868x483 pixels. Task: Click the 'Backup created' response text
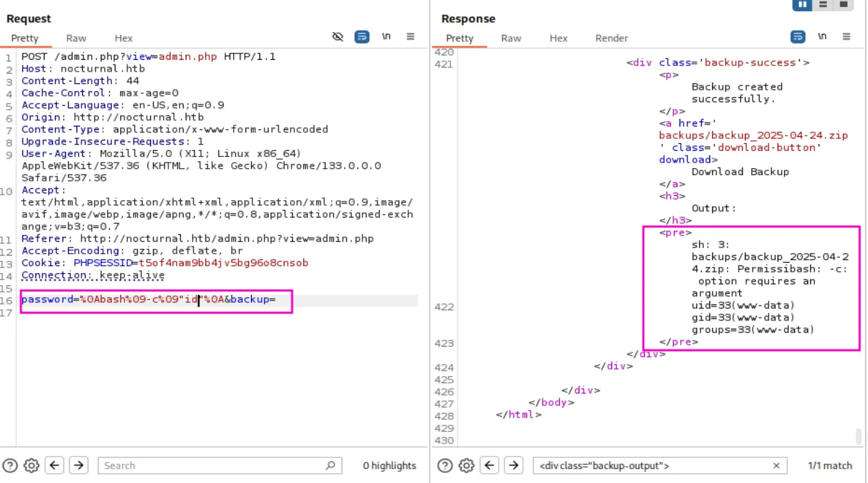click(x=737, y=87)
